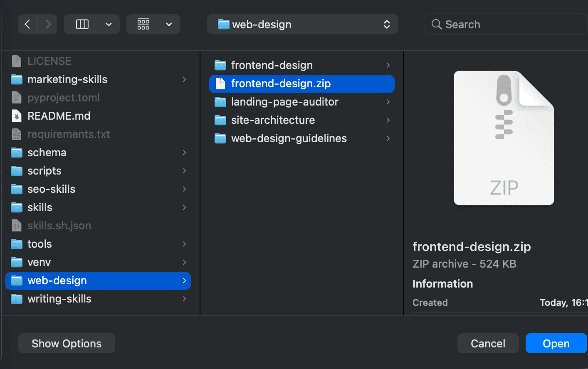The image size is (588, 369).
Task: Click the large ZIP preview thumbnail
Action: (504, 138)
